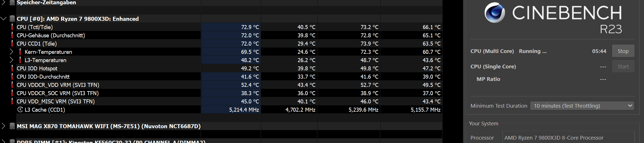Click the CPU chip icon beside AMD Ryzen 7 9800X3D

[x=12, y=19]
